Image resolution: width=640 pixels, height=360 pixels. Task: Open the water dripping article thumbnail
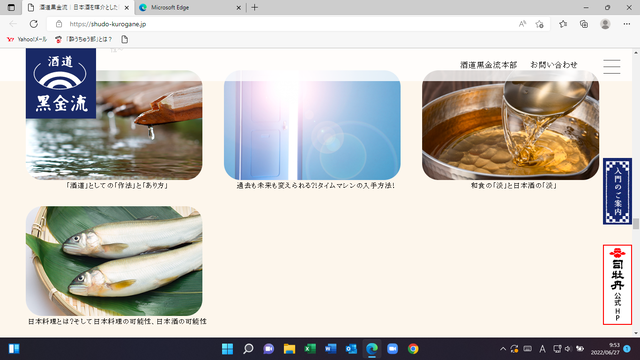tap(114, 125)
